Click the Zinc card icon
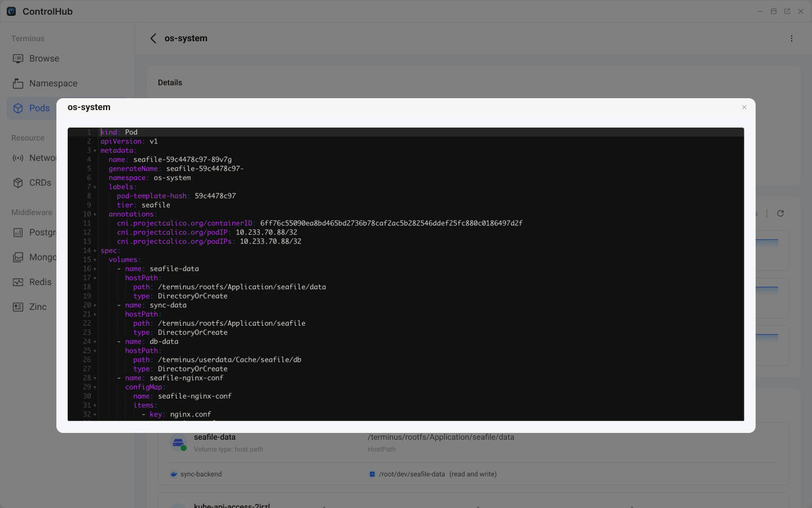Screen dimensions: 812x508 [18, 307]
